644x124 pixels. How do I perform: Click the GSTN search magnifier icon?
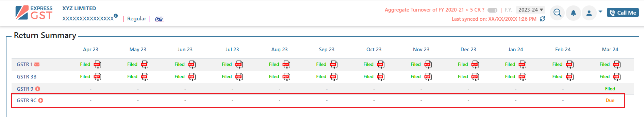point(557,13)
